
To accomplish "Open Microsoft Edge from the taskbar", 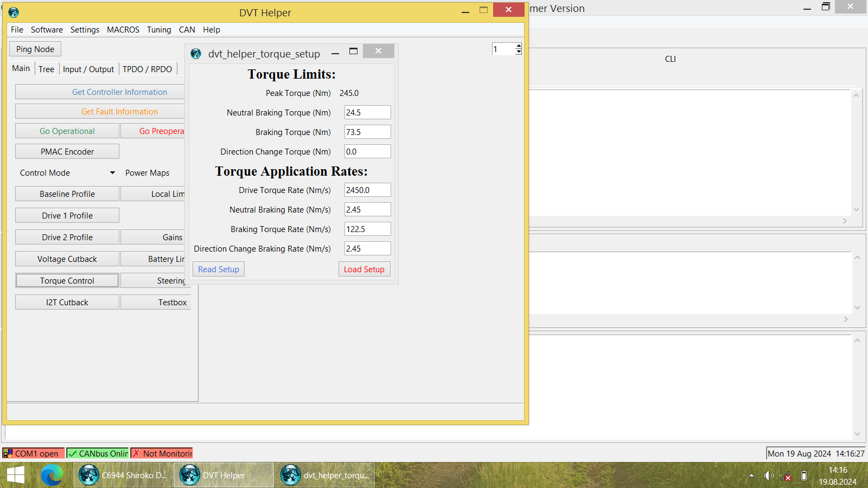I will click(x=52, y=476).
